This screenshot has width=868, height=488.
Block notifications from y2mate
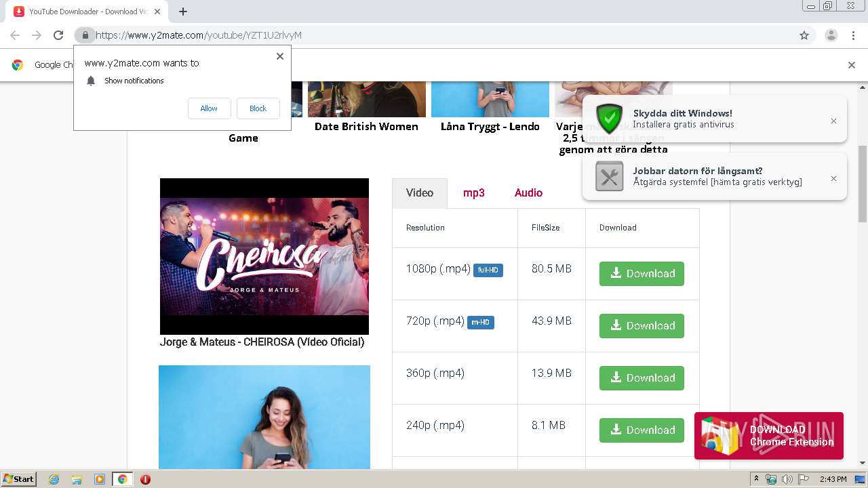tap(258, 108)
